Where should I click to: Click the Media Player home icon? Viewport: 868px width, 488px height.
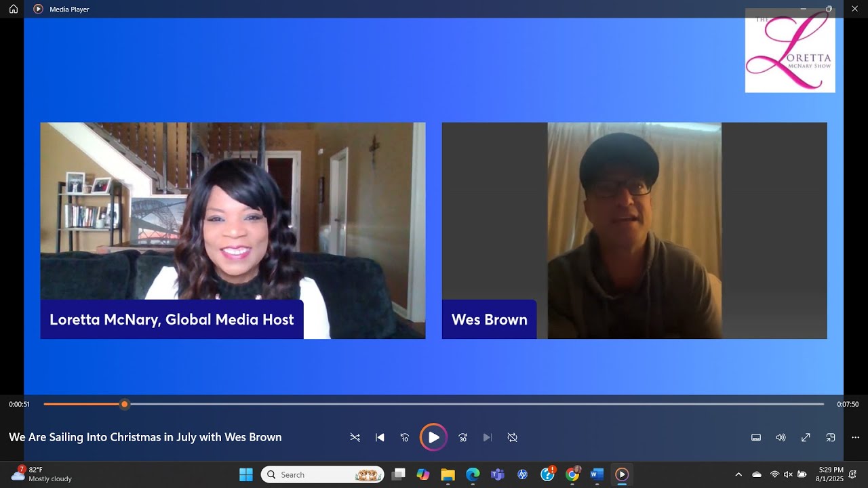14,9
